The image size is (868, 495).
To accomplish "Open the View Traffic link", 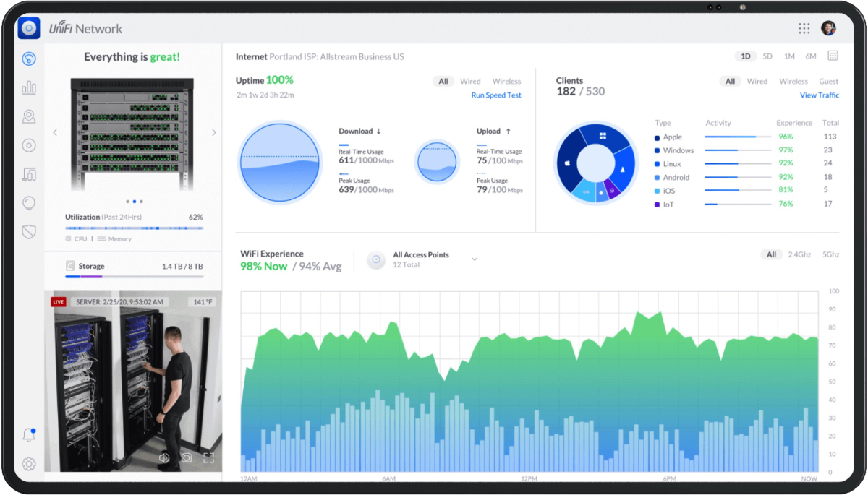I will tap(819, 95).
